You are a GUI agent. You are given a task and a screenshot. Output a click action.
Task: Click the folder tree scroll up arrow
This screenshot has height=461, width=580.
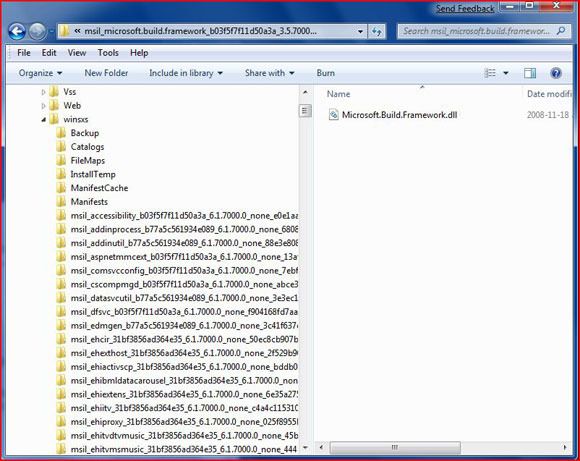point(305,92)
